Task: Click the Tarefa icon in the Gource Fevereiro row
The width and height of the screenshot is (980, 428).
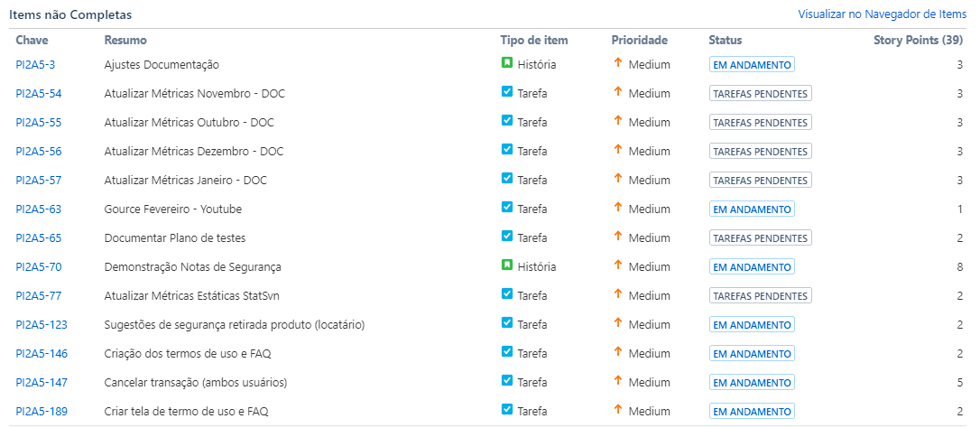Action: coord(507,207)
